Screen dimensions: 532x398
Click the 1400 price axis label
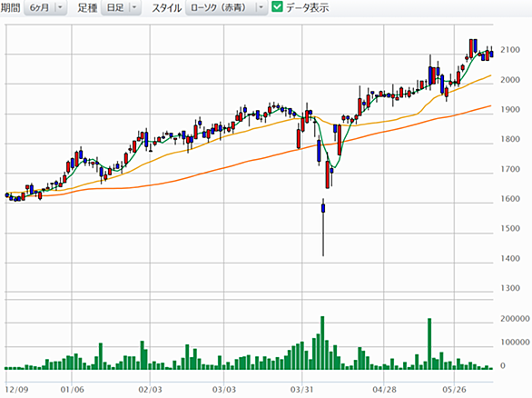click(x=510, y=258)
